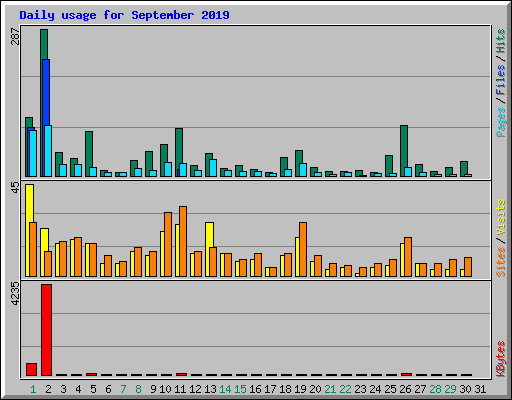The height and width of the screenshot is (400, 512).
Task: Click day label '31' on the x-axis
Action: click(x=480, y=389)
